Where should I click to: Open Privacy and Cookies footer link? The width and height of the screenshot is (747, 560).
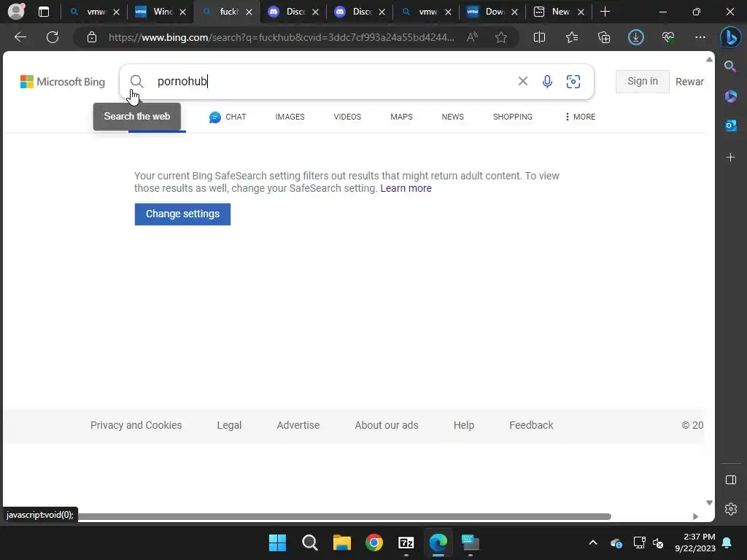(x=136, y=425)
